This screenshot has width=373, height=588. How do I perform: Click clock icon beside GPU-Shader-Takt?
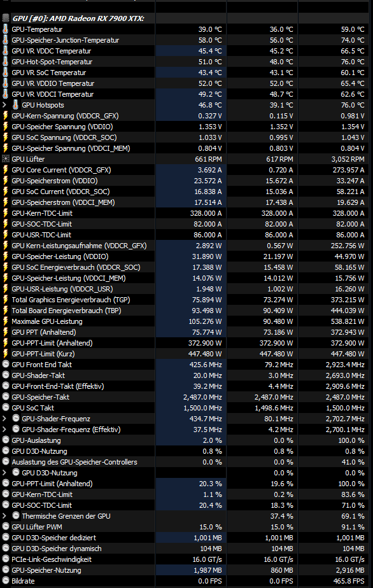tap(6, 375)
